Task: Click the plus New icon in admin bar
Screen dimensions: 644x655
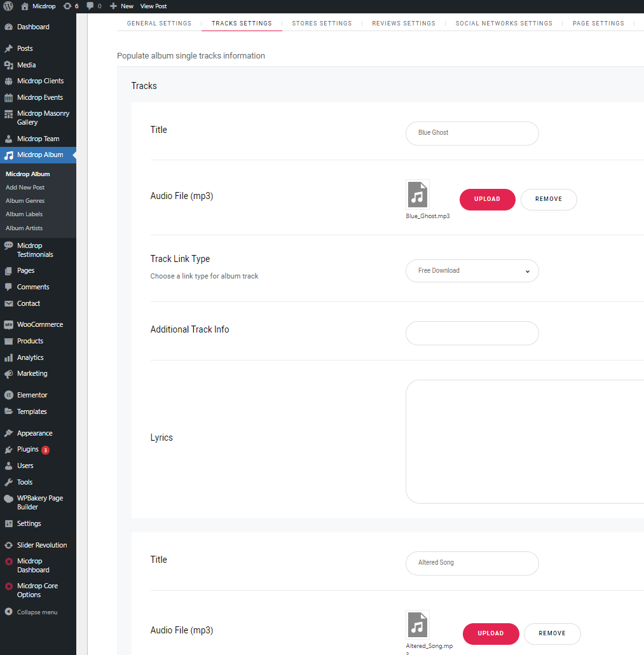Action: [113, 6]
